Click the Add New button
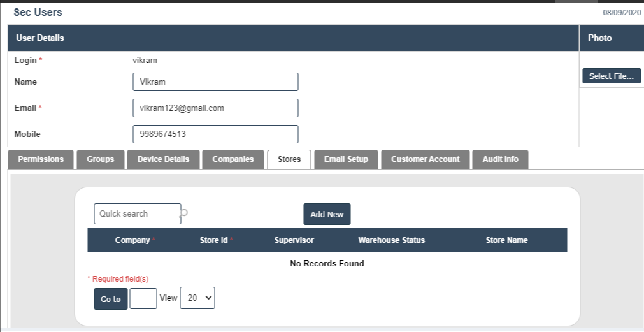This screenshot has height=332, width=644. tap(327, 215)
